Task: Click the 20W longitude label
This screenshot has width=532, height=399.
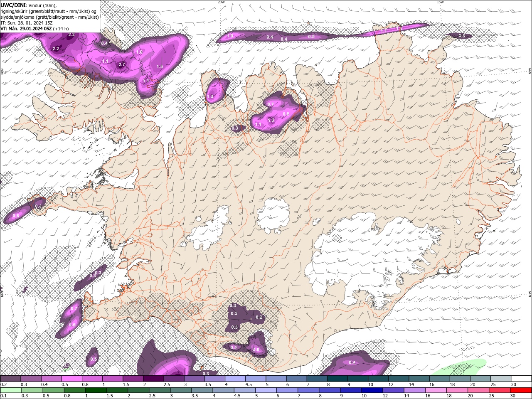Action: click(221, 2)
